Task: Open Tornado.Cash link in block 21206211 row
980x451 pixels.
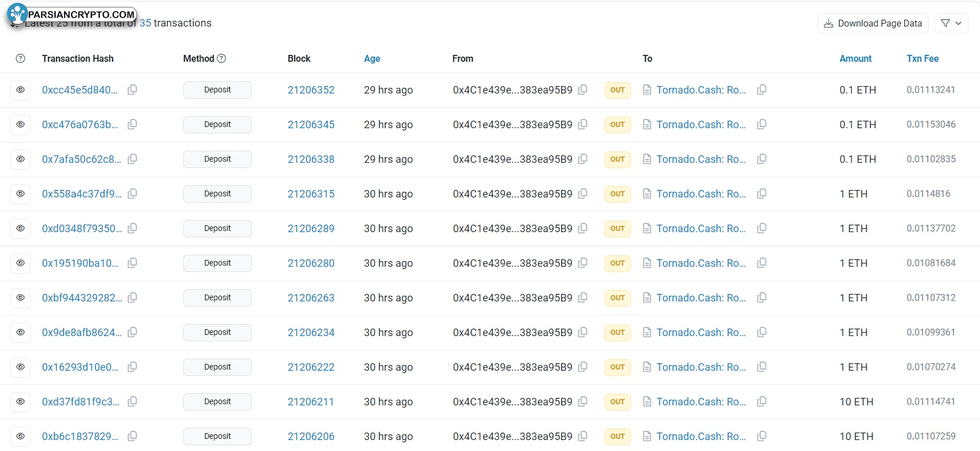Action: click(x=701, y=401)
